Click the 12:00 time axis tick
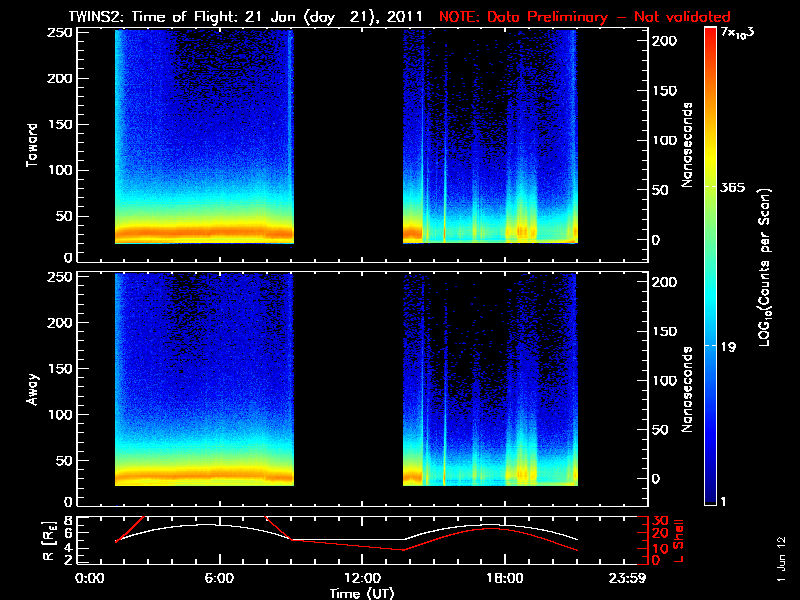The height and width of the screenshot is (600, 800). 361,577
